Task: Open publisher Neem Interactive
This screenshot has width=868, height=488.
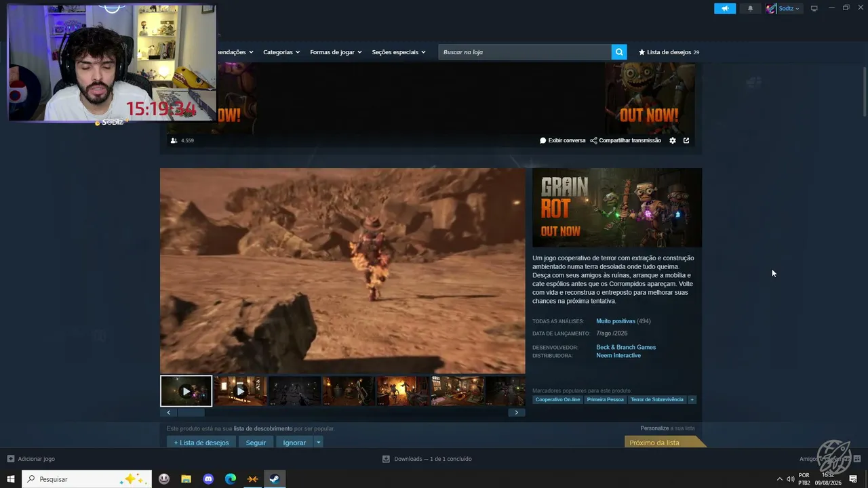Action: (x=618, y=355)
